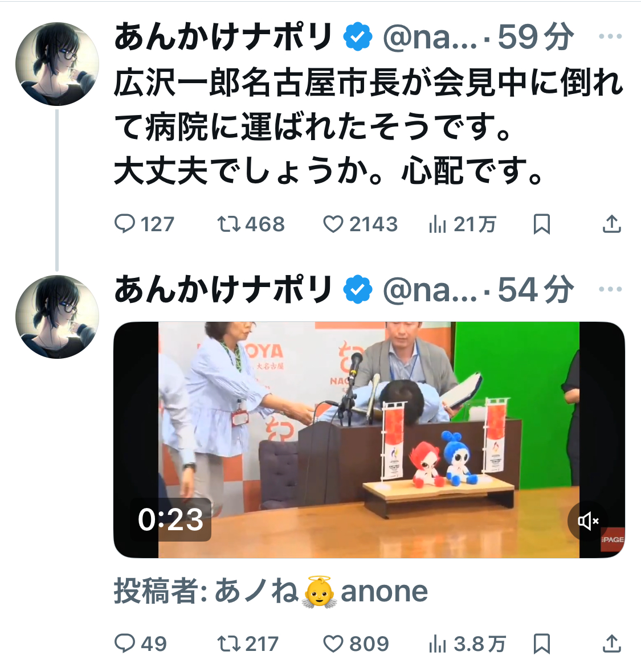Open more options on the 54分 tweet

(611, 289)
